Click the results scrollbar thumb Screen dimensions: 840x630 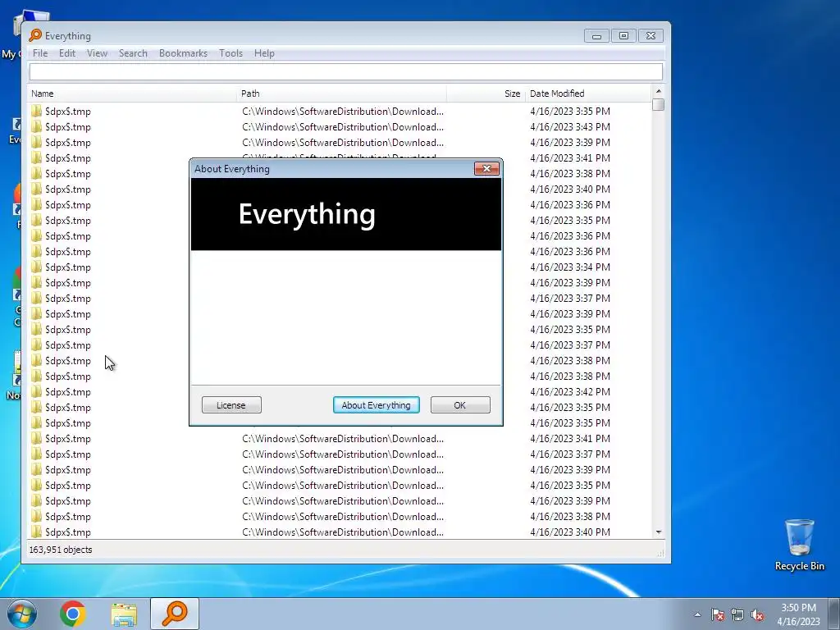point(659,104)
